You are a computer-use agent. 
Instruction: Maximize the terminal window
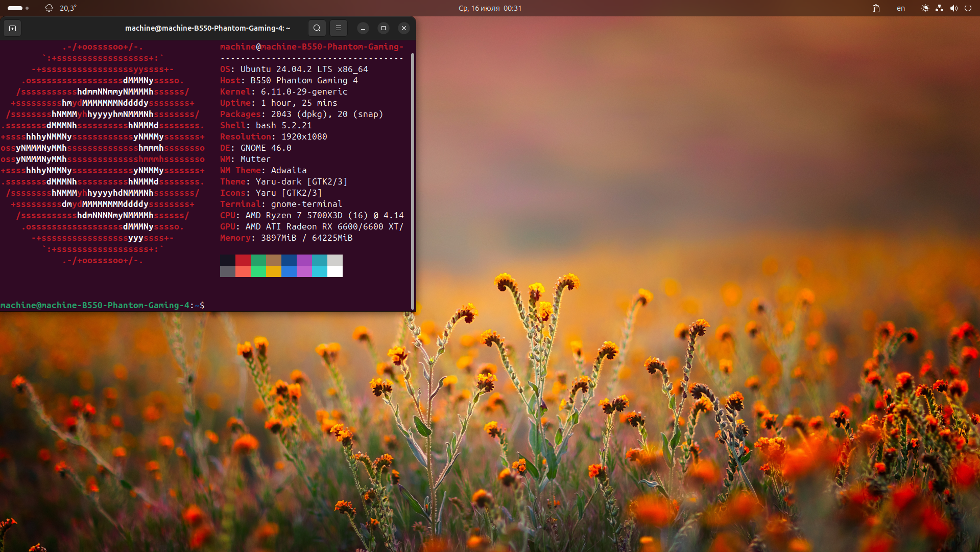[384, 28]
